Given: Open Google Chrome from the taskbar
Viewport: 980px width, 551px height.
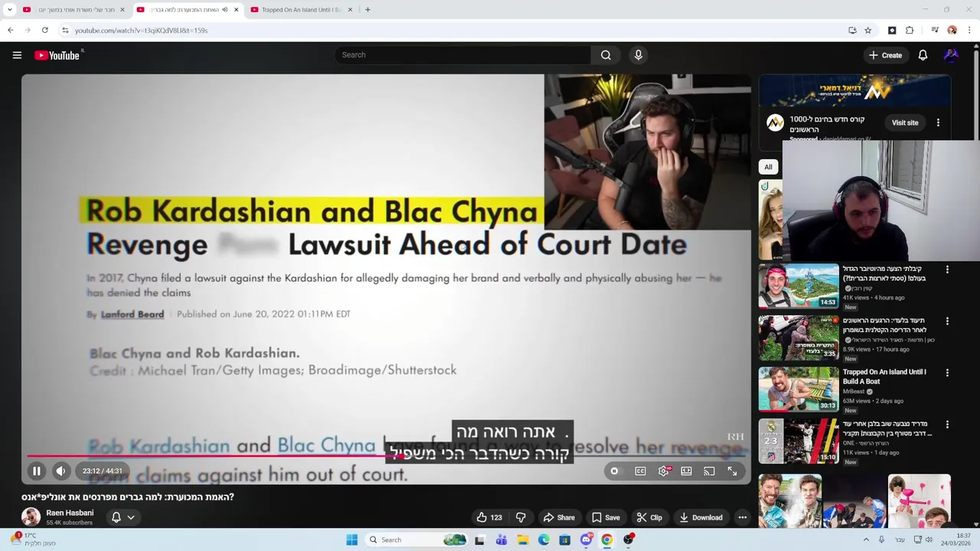Looking at the screenshot, I should click(x=606, y=540).
